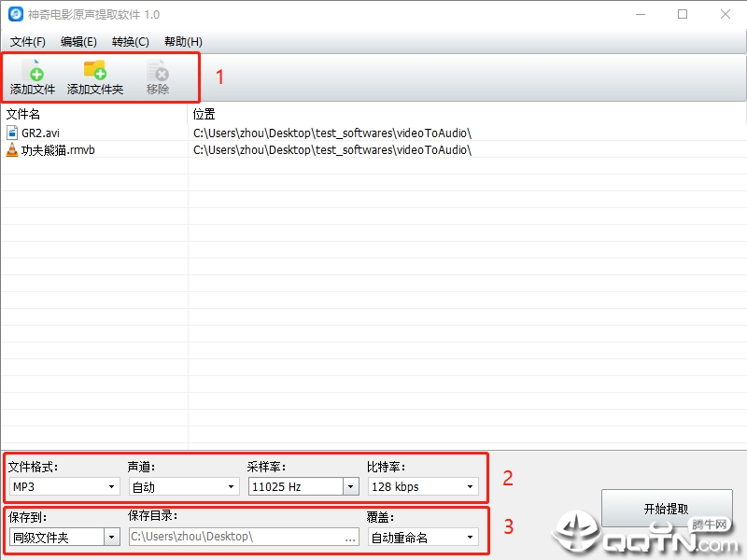Open the 编辑(E) menu
747x560 pixels.
[78, 42]
